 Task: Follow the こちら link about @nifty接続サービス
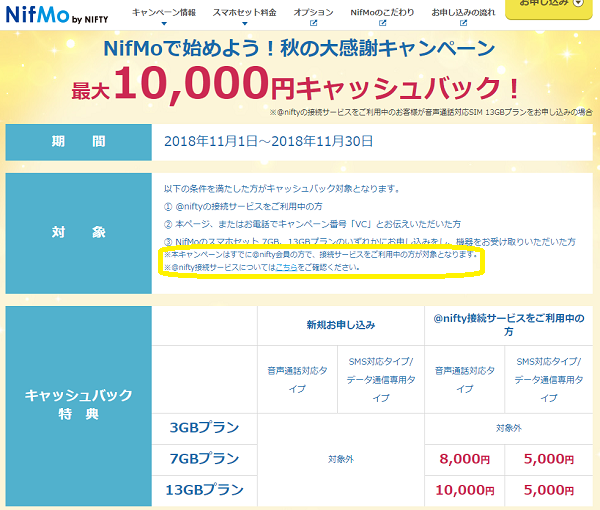[x=286, y=267]
